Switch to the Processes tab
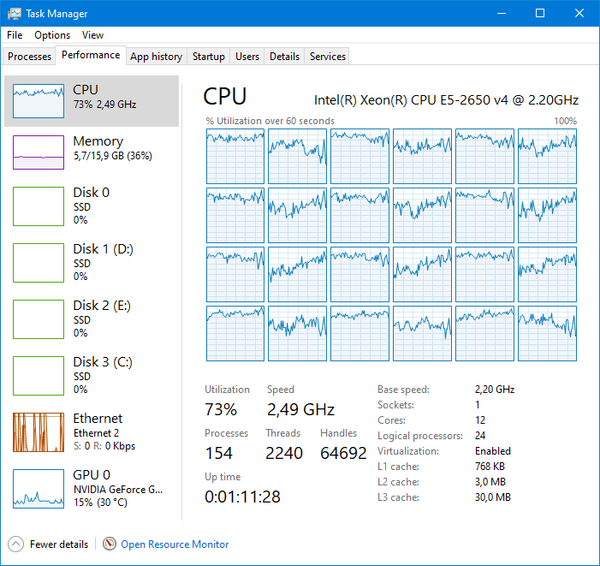Viewport: 600px width, 566px height. pyautogui.click(x=29, y=57)
